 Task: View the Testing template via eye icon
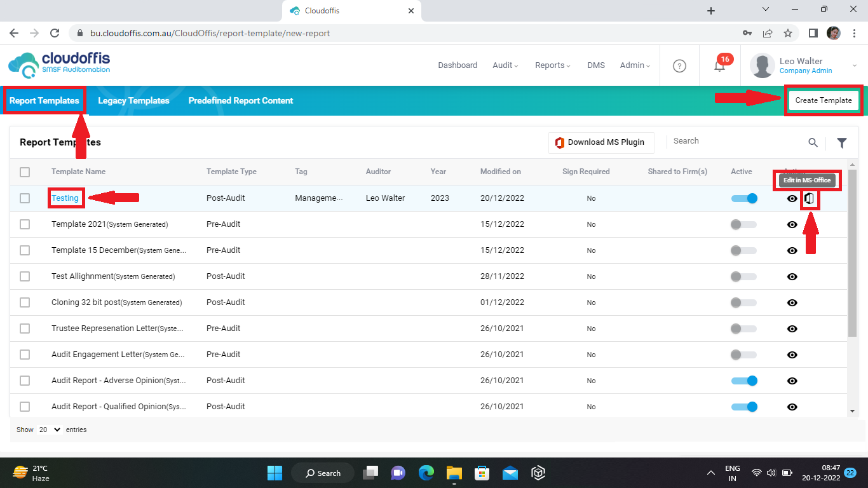point(792,199)
